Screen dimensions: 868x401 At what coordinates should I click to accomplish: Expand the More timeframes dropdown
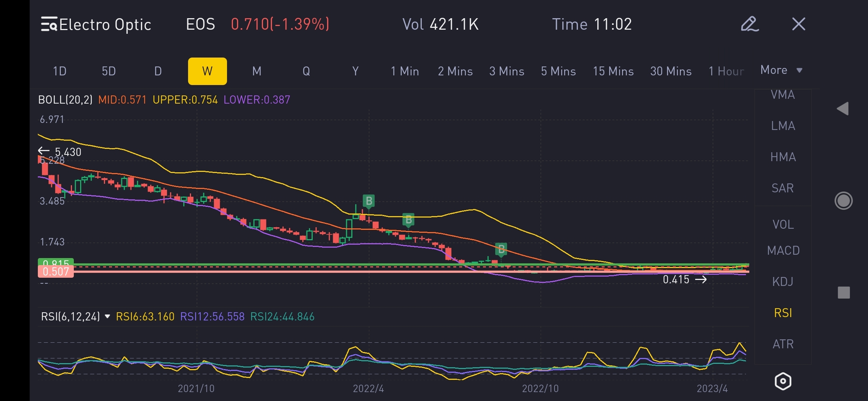click(781, 70)
